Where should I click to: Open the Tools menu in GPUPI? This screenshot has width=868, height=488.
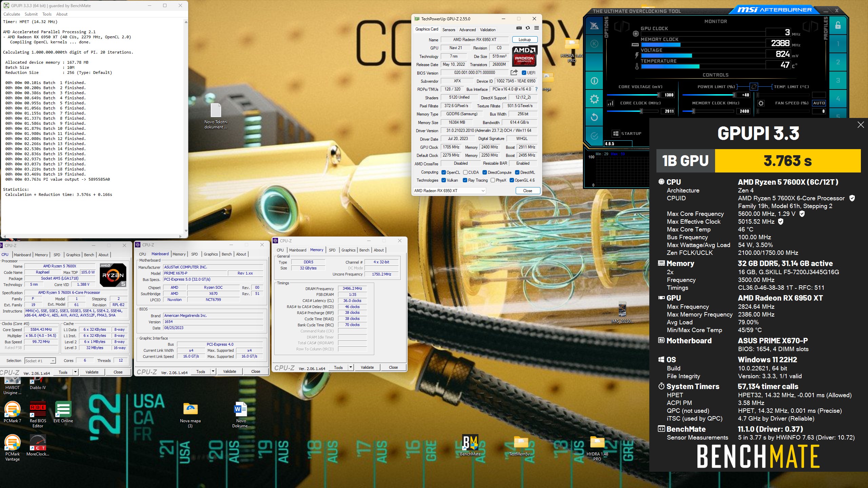[47, 14]
